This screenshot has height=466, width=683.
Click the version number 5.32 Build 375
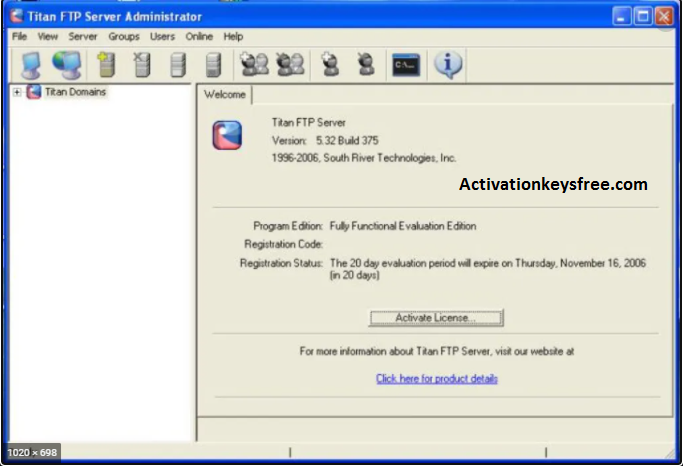pyautogui.click(x=347, y=141)
